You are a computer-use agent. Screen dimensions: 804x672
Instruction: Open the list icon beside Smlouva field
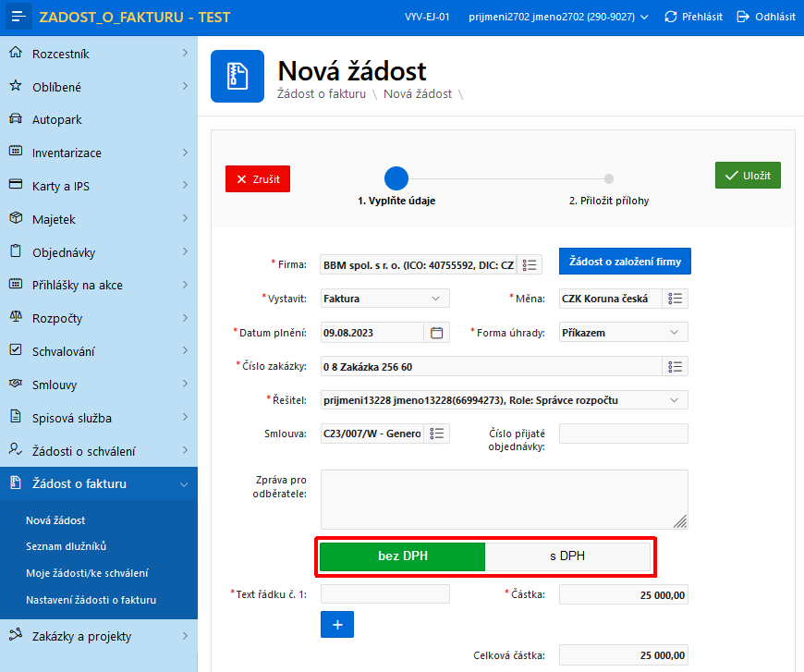(437, 434)
